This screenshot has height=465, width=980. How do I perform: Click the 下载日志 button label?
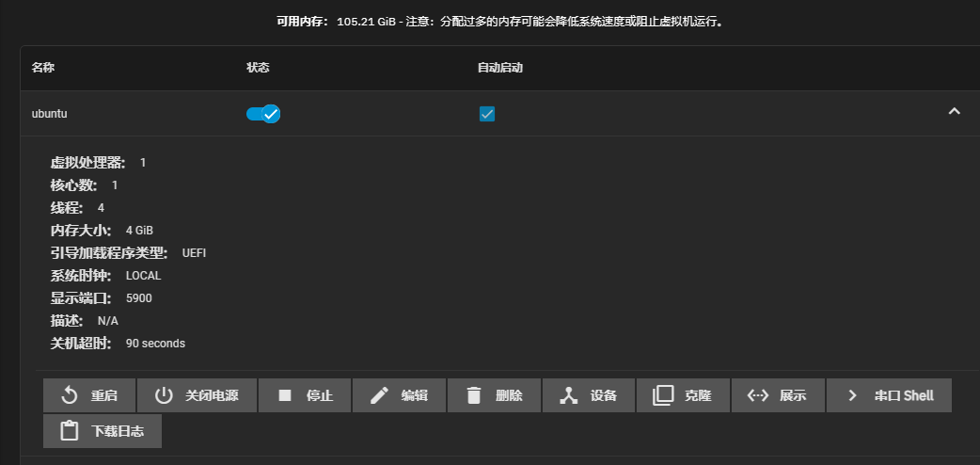coord(118,431)
